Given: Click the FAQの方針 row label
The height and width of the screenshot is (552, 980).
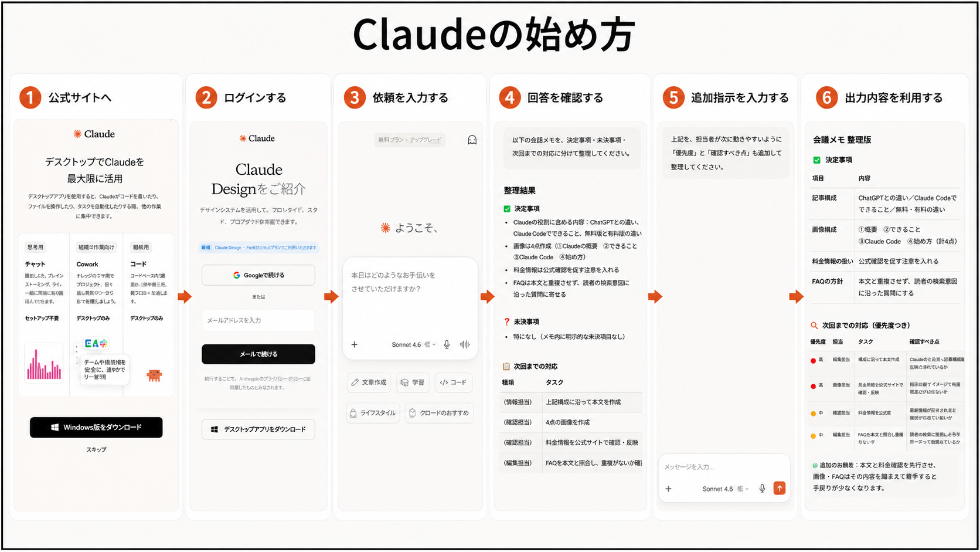Looking at the screenshot, I should pos(827,282).
